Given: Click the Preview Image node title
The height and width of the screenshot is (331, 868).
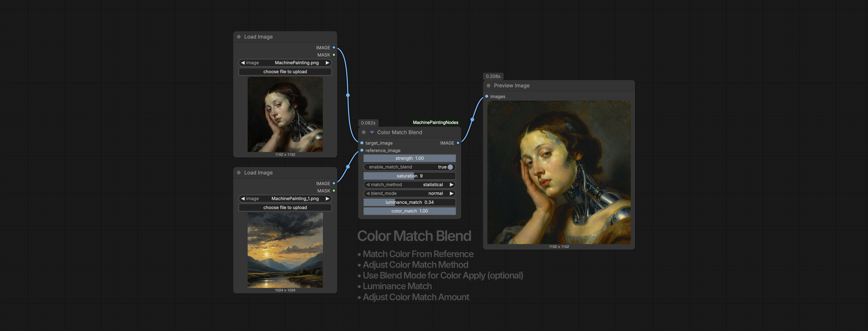Looking at the screenshot, I should click(x=511, y=86).
